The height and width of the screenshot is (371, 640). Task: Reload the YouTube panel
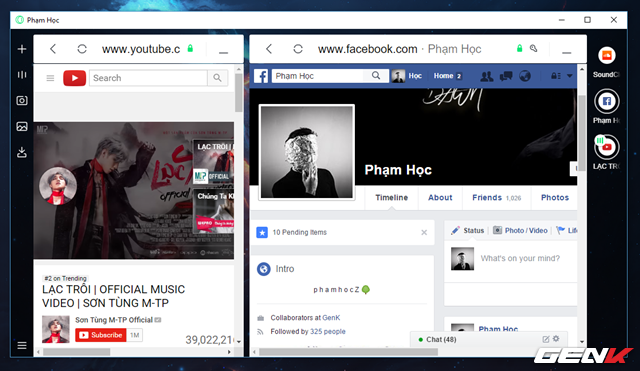[82, 49]
